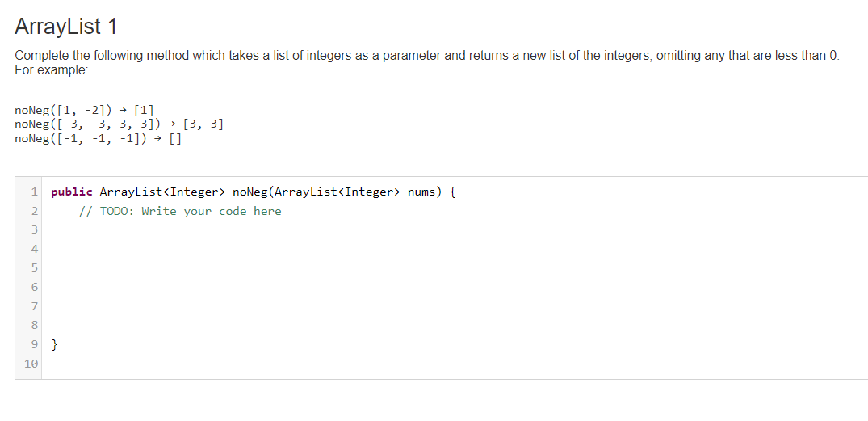Click the noNeg([-3, -3, 3, 3]) example
Viewport: 868px width, 421px height.
pos(87,124)
